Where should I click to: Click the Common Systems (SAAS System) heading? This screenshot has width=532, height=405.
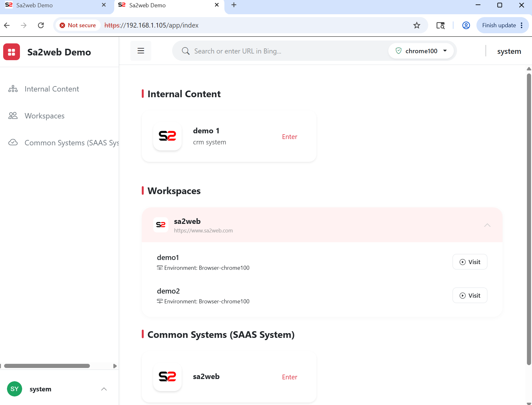pos(221,335)
